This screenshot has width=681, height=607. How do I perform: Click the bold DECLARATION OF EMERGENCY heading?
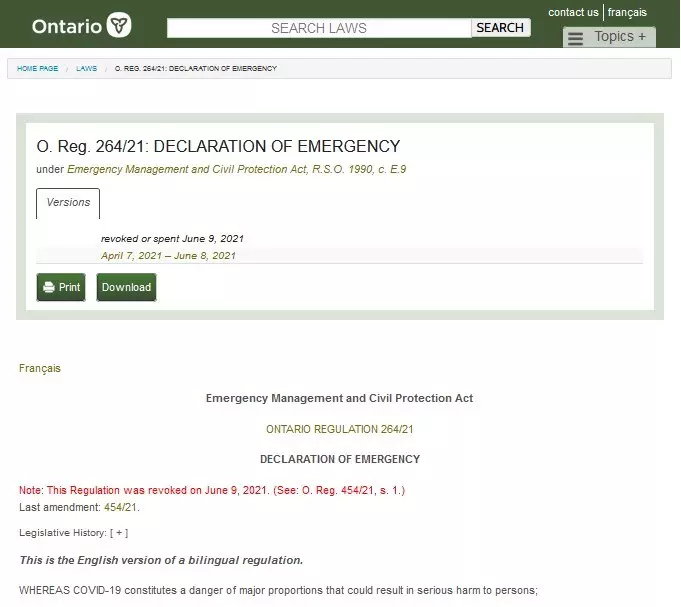point(340,459)
